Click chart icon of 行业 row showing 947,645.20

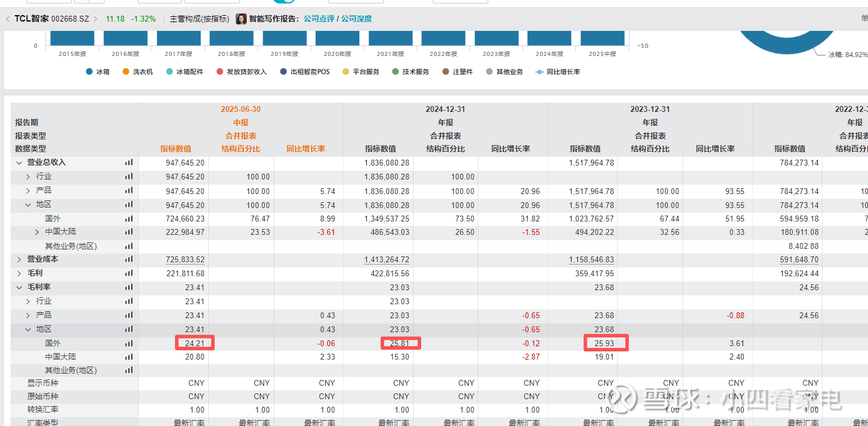tap(129, 177)
